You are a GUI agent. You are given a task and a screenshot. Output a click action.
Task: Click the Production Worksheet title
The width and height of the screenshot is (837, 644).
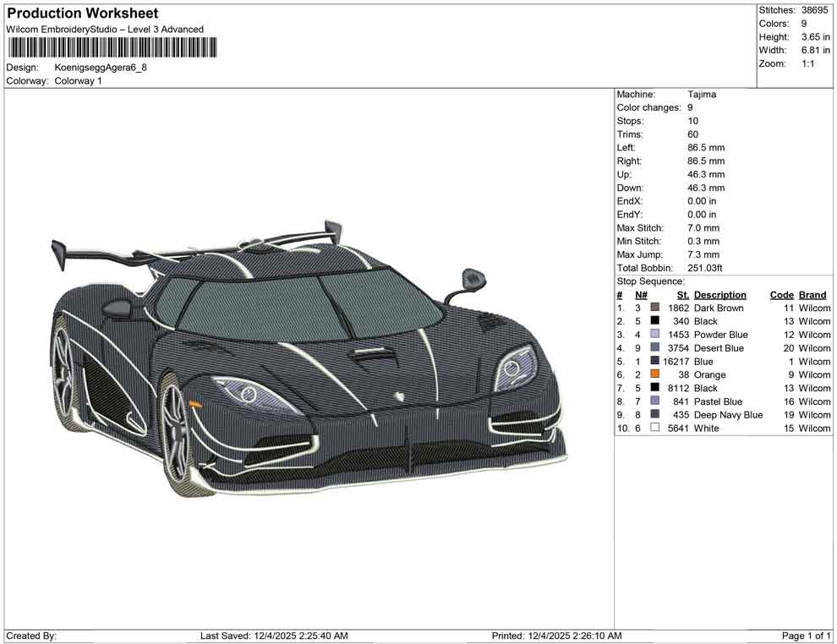click(82, 14)
